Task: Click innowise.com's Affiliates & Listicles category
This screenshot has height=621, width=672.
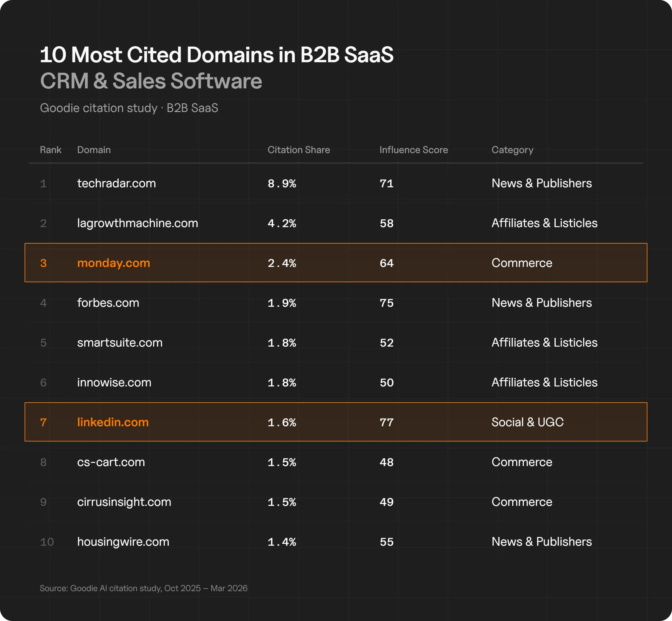Action: 544,382
